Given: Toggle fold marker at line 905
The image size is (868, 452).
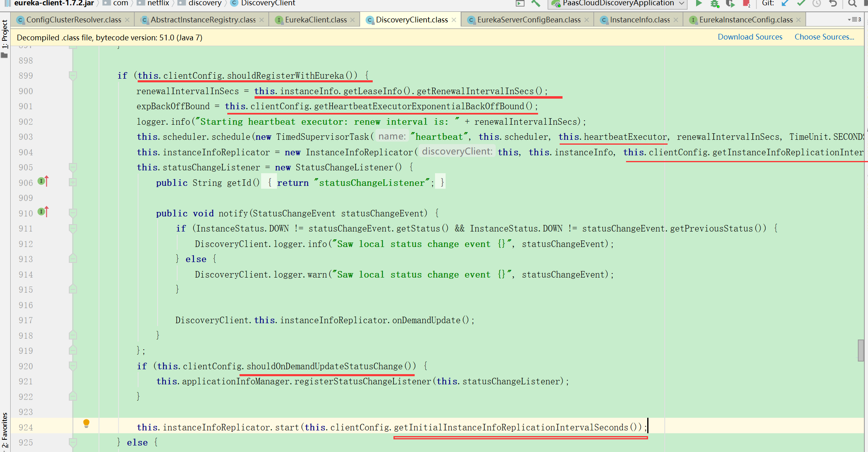Looking at the screenshot, I should pyautogui.click(x=73, y=167).
